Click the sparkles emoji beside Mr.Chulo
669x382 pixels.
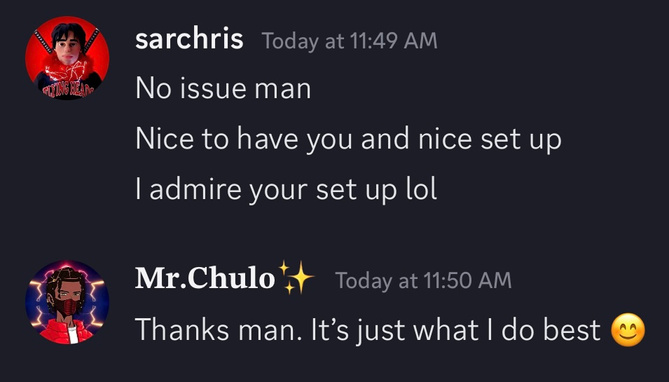coord(296,278)
